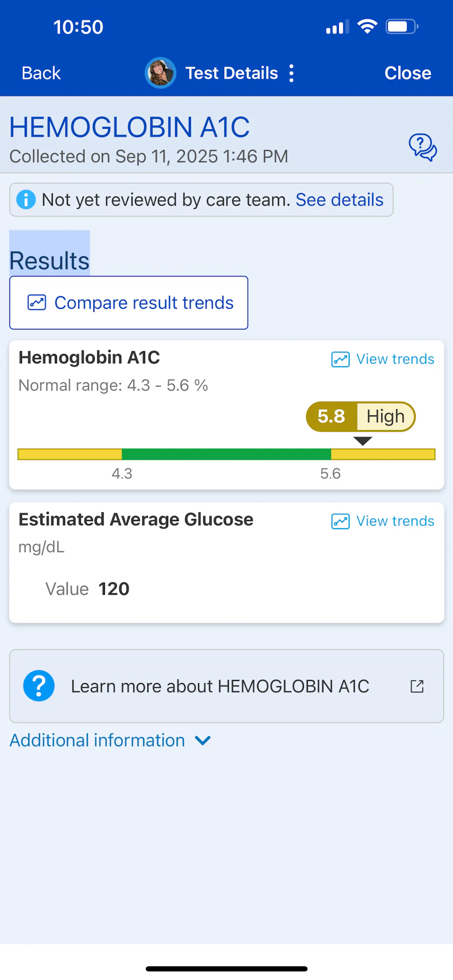Tap the blue question mark circle icon
This screenshot has width=453, height=980.
39,686
